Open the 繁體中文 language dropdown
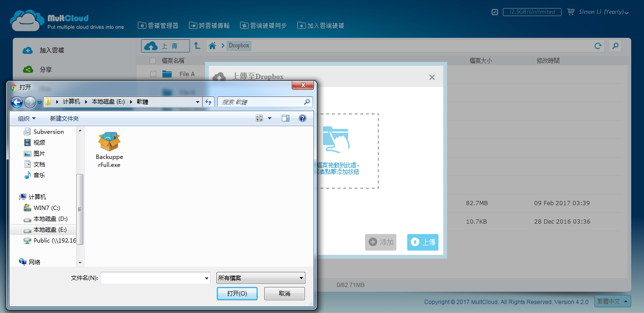 tap(613, 301)
